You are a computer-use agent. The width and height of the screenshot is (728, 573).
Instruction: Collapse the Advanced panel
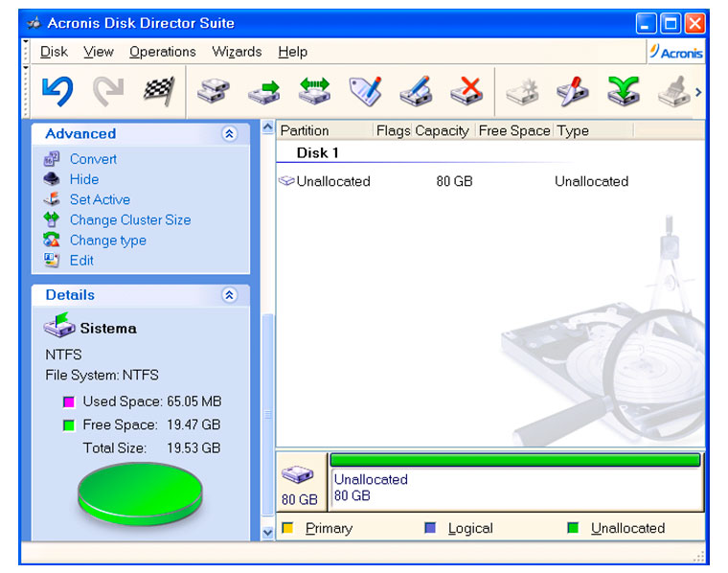(229, 134)
